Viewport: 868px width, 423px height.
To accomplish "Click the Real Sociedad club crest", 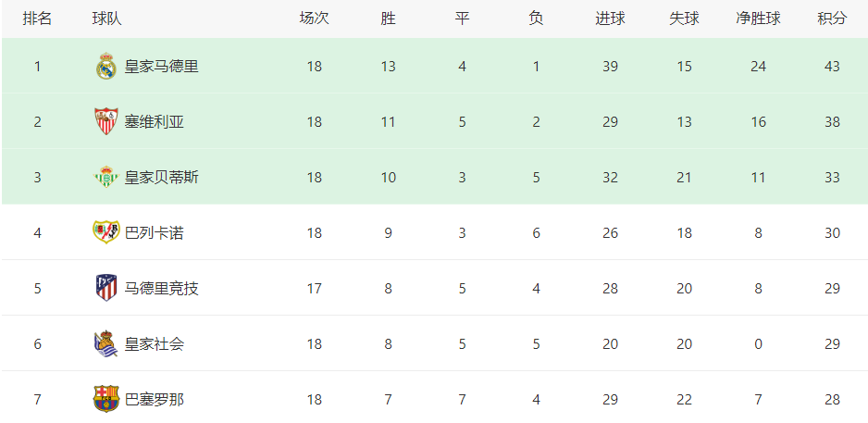I will tap(105, 343).
